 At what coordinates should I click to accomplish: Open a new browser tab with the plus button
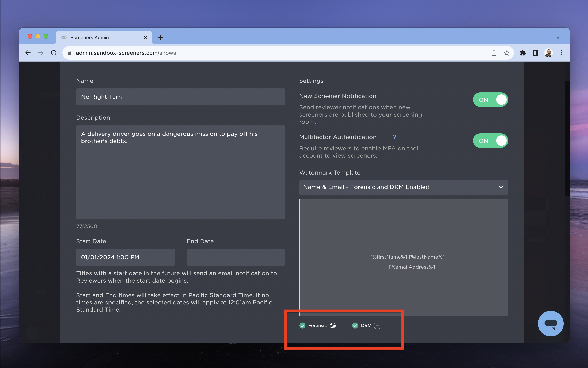click(x=161, y=37)
